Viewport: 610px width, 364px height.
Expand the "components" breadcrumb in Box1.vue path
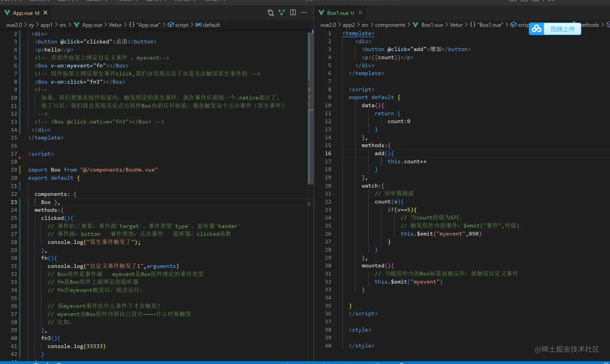390,25
